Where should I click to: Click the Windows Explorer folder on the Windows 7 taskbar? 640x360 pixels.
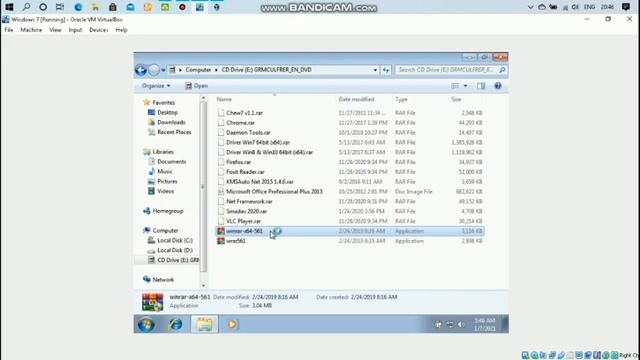pyautogui.click(x=204, y=324)
